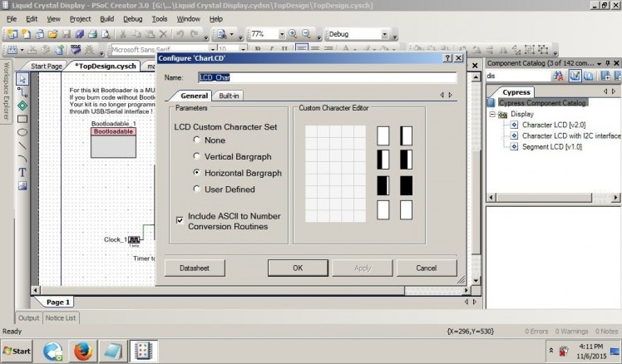This screenshot has width=622, height=364.
Task: Open the Build menu
Action: (x=106, y=18)
